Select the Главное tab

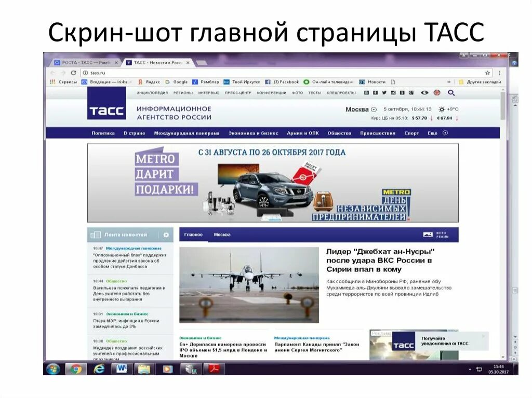tap(193, 235)
